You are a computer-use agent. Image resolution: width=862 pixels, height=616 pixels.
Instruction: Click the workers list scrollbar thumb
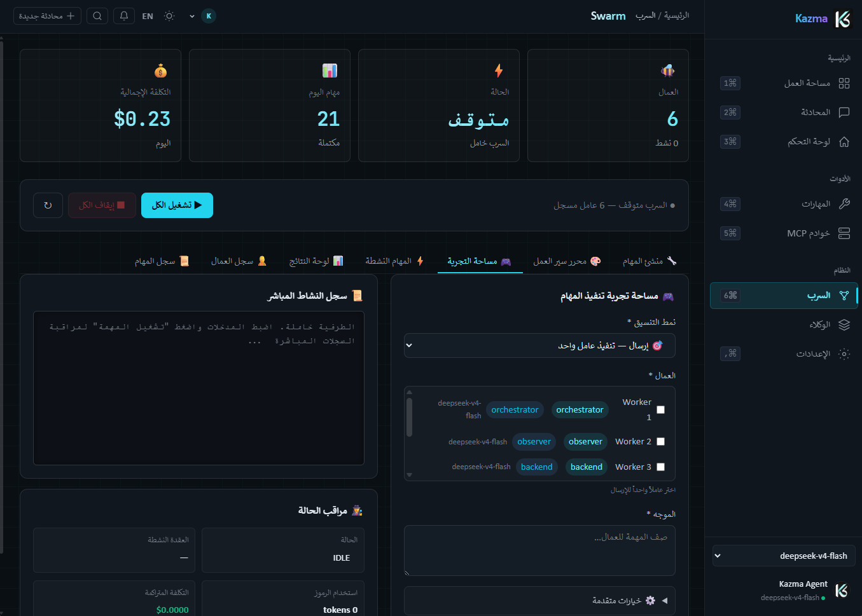click(409, 418)
